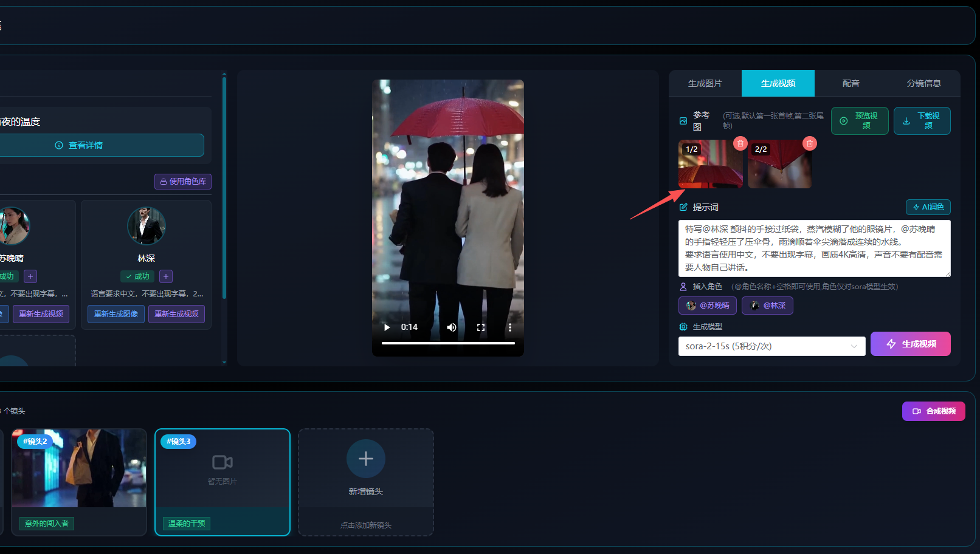The image size is (980, 554).
Task: Insert the @苏晚晴 character tag
Action: (x=708, y=306)
